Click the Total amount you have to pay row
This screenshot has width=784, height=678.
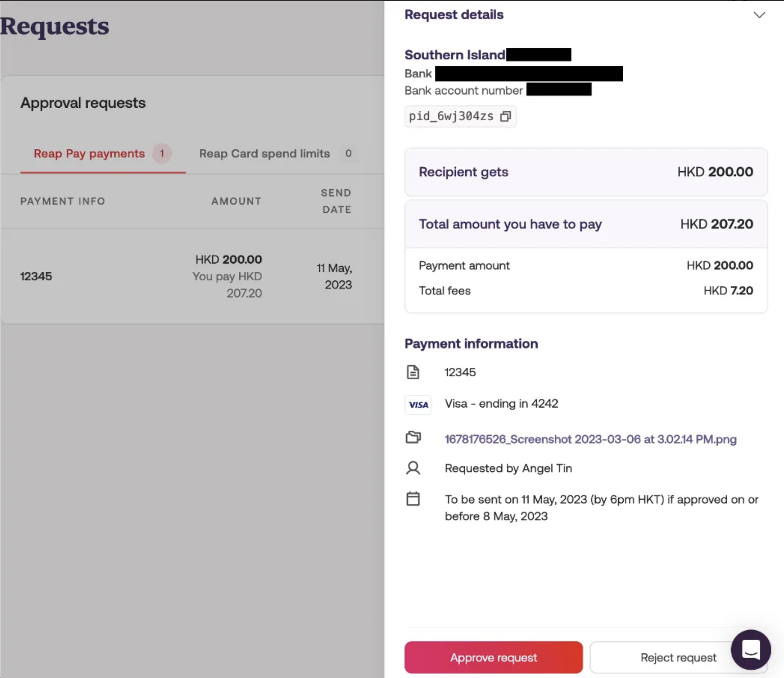pyautogui.click(x=585, y=224)
